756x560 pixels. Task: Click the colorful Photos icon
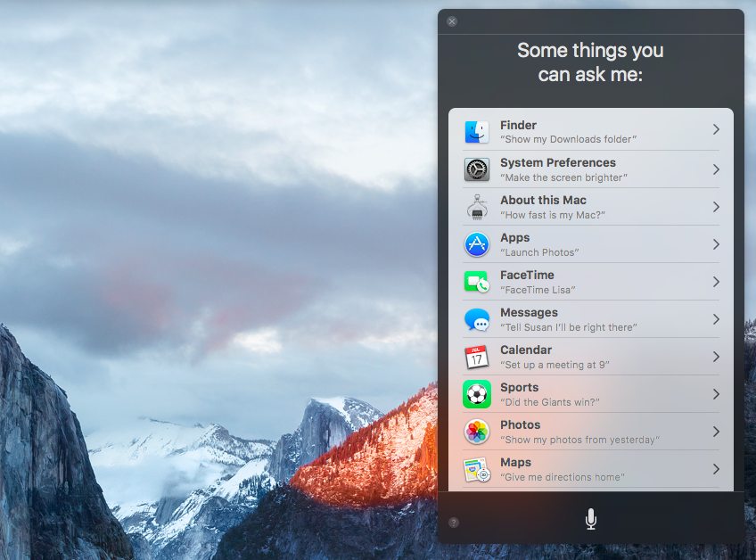coord(477,432)
